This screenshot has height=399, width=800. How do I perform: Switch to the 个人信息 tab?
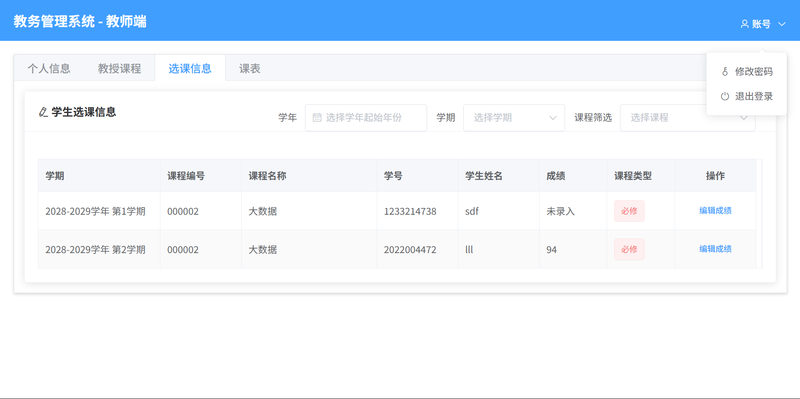pos(49,68)
